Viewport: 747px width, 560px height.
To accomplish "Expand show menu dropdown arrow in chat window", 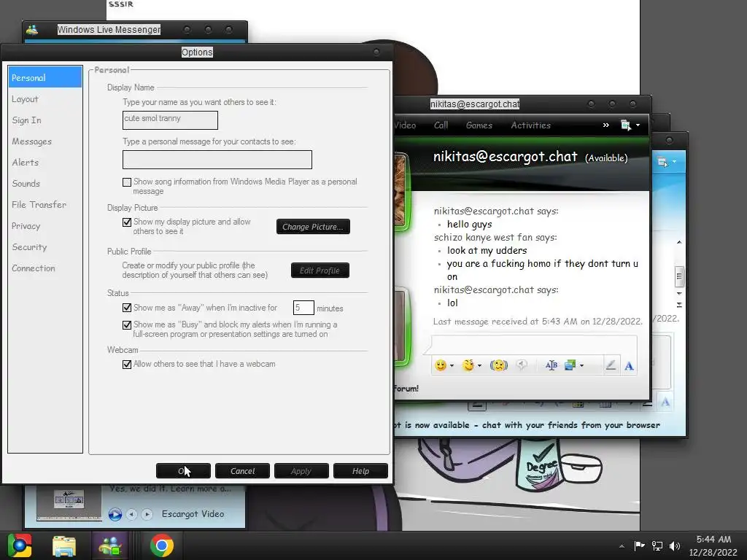I will click(638, 125).
